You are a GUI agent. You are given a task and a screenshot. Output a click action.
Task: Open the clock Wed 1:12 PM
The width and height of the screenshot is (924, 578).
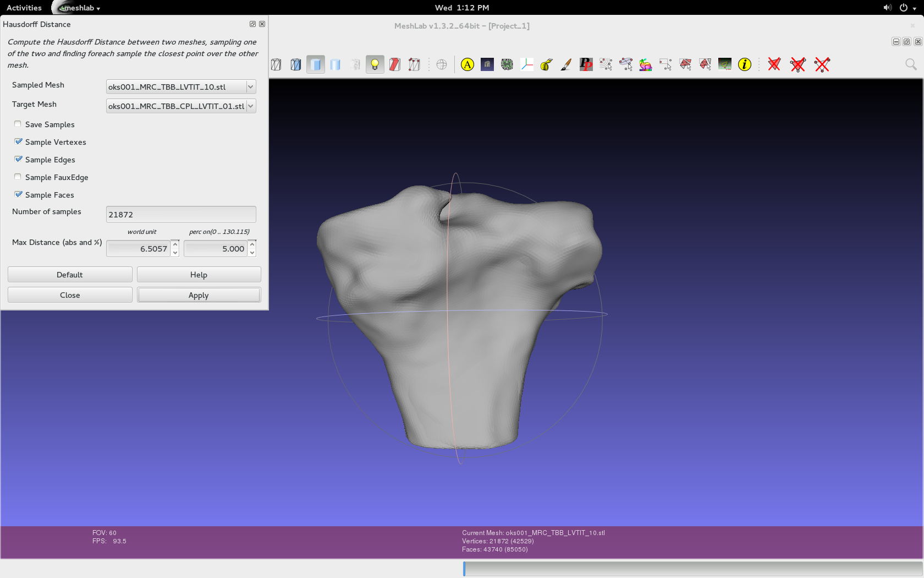pos(462,8)
